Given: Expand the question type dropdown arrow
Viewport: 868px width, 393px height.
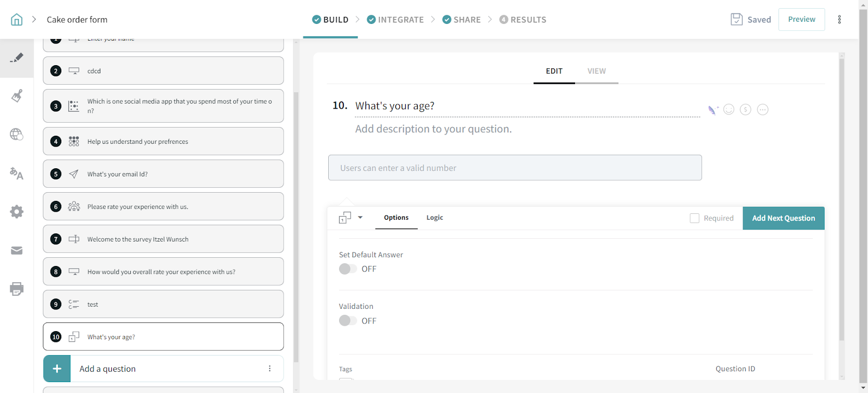Looking at the screenshot, I should [360, 218].
